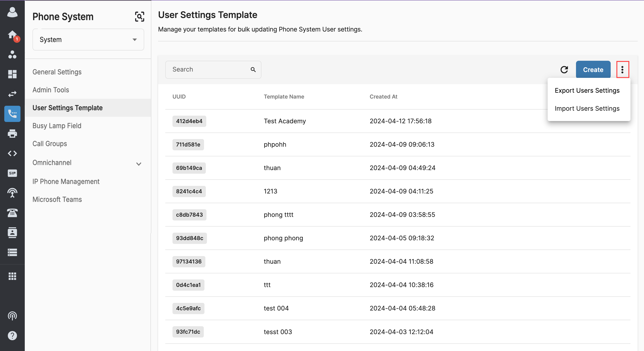This screenshot has width=644, height=351.
Task: Click UUID badge 4c5e9afc
Action: 188,308
